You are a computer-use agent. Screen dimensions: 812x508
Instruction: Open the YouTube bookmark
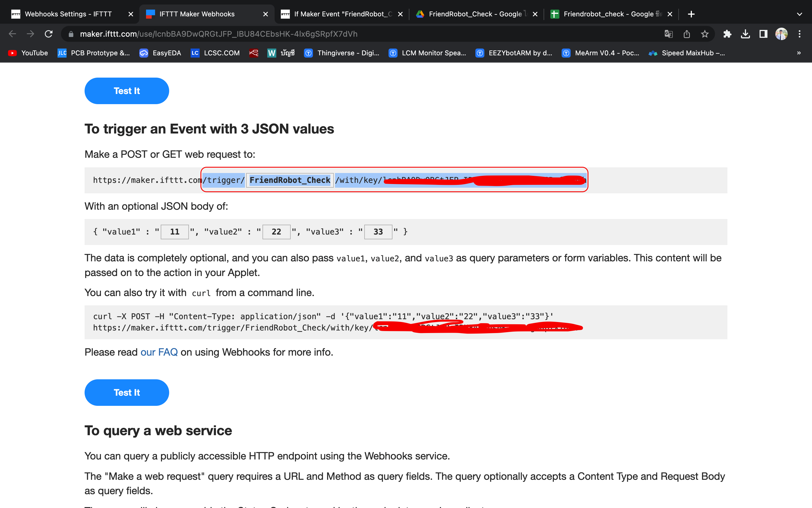pos(28,53)
